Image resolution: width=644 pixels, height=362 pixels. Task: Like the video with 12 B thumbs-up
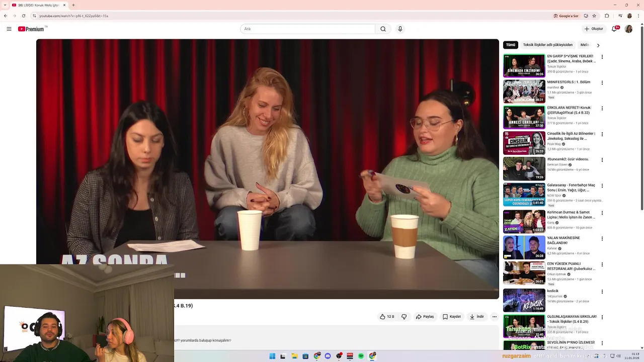[x=387, y=317]
